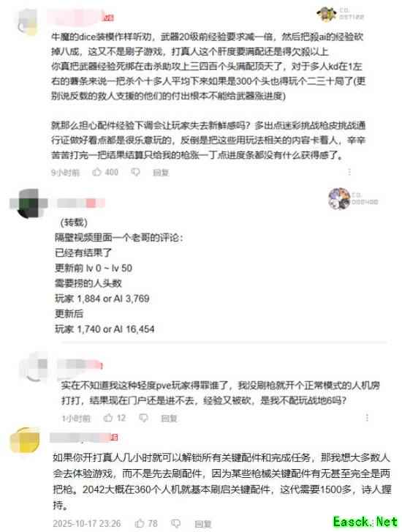The width and height of the screenshot is (402, 532).
Task: Open the three-dot menu on first comment
Action: pyautogui.click(x=349, y=172)
